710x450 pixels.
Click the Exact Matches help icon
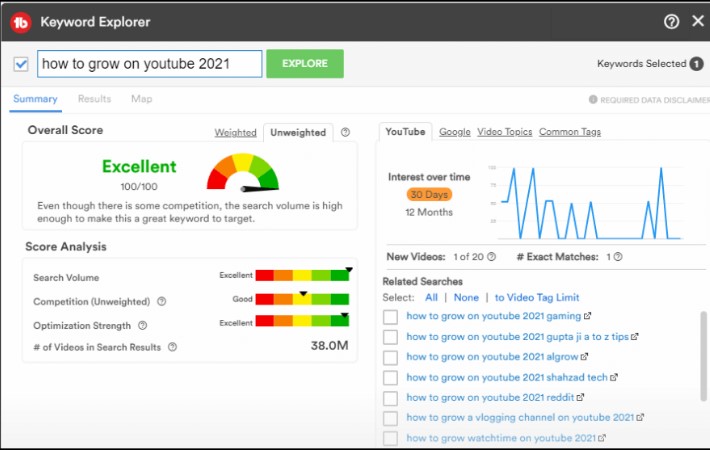pos(618,257)
